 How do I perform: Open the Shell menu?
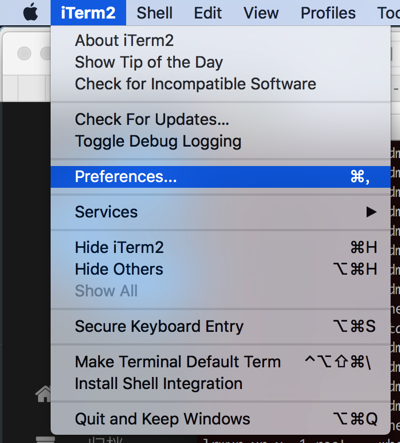[x=155, y=13]
